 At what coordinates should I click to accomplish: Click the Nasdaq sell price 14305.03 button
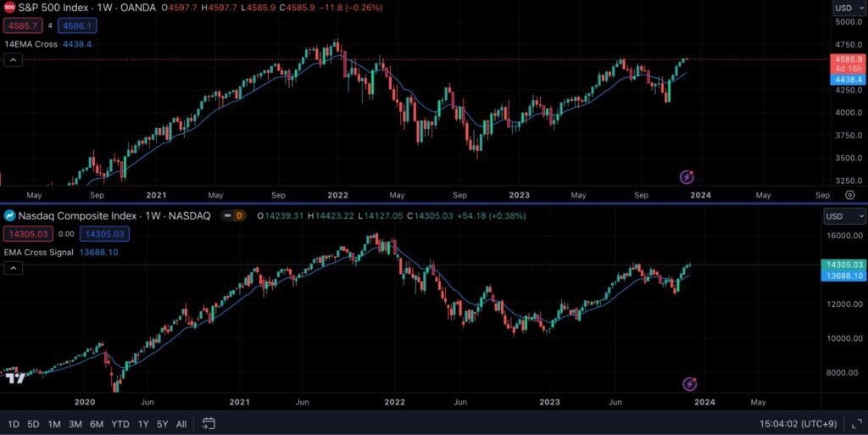tap(28, 233)
